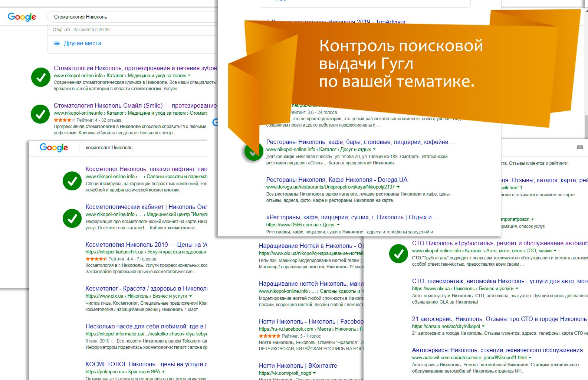Expand the arrow after the carsua.net/sto/city/nikopol URL
The image size is (588, 380).
point(483,327)
